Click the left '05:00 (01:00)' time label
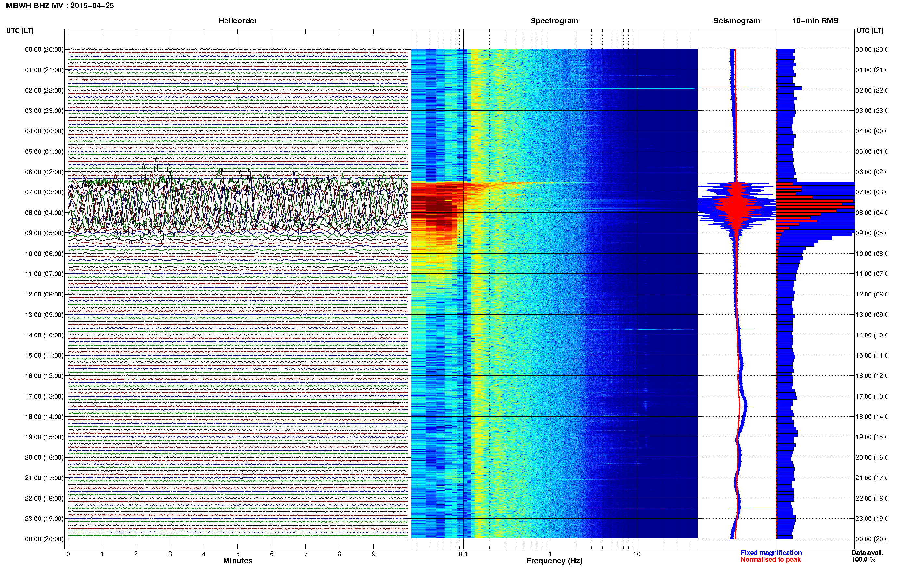Image resolution: width=924 pixels, height=578 pixels. point(44,151)
